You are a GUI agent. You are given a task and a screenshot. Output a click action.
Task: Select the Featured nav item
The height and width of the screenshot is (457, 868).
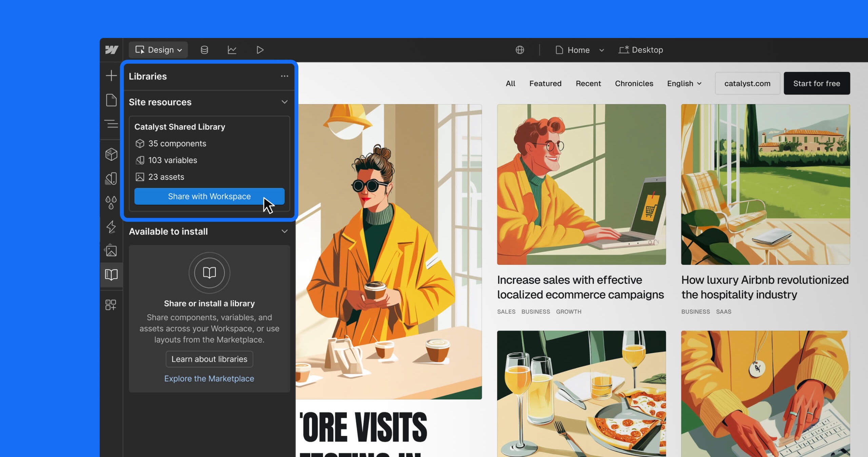click(545, 83)
